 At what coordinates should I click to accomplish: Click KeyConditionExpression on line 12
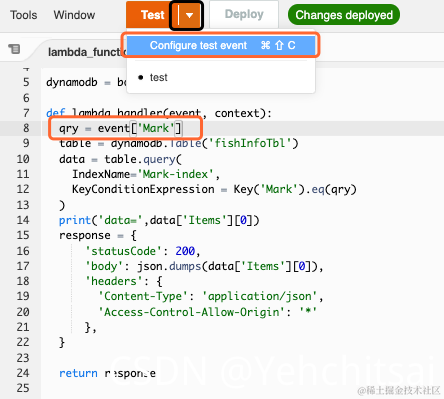point(143,189)
